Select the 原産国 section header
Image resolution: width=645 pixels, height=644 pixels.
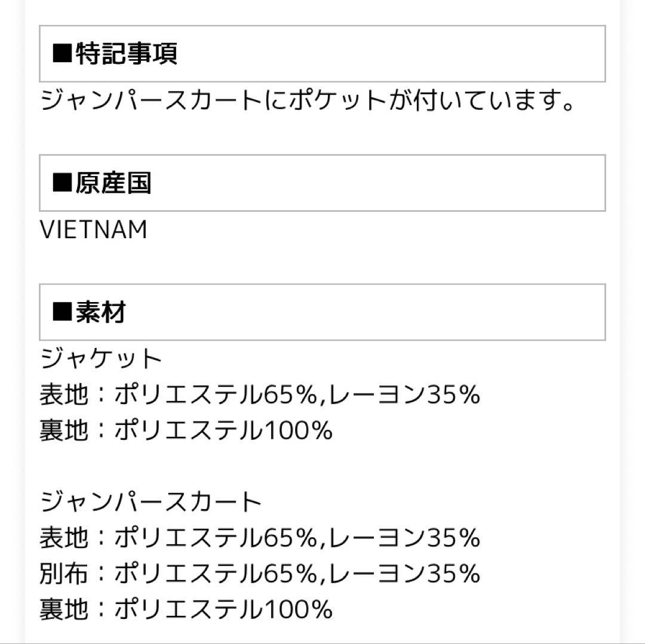(x=113, y=183)
